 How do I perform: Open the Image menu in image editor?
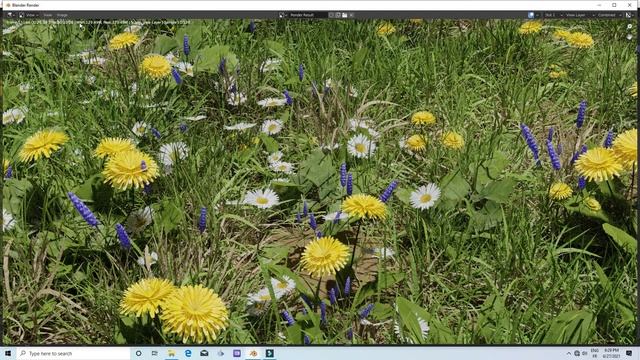(62, 15)
